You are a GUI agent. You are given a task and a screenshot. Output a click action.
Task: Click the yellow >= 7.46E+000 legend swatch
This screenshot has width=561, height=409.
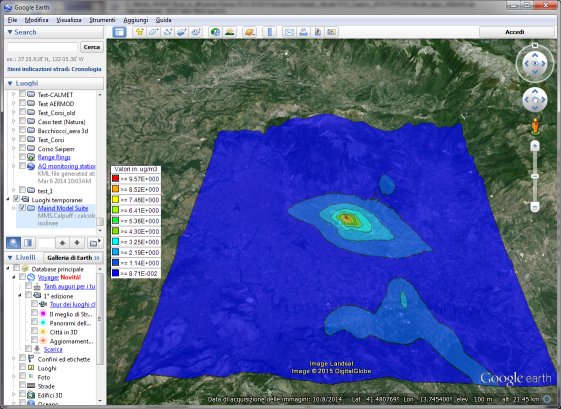pyautogui.click(x=115, y=200)
